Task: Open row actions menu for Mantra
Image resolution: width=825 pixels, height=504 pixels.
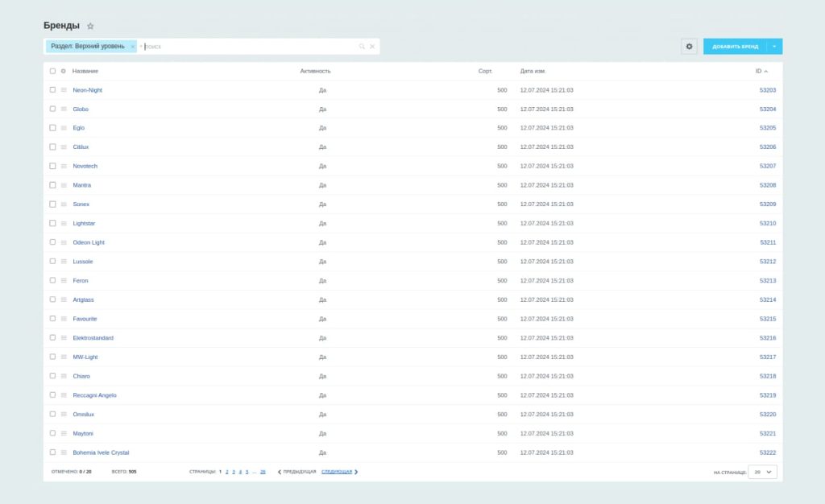Action: (64, 185)
